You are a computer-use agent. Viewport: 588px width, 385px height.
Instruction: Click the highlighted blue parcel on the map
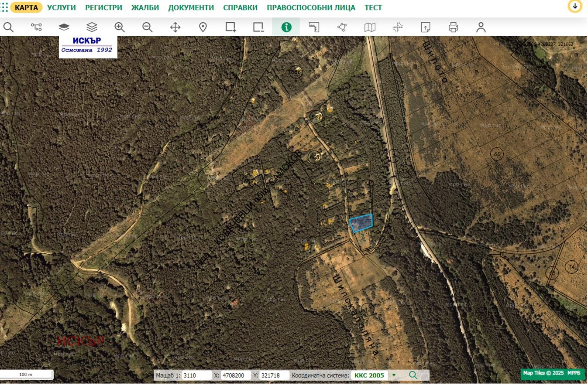click(x=361, y=223)
